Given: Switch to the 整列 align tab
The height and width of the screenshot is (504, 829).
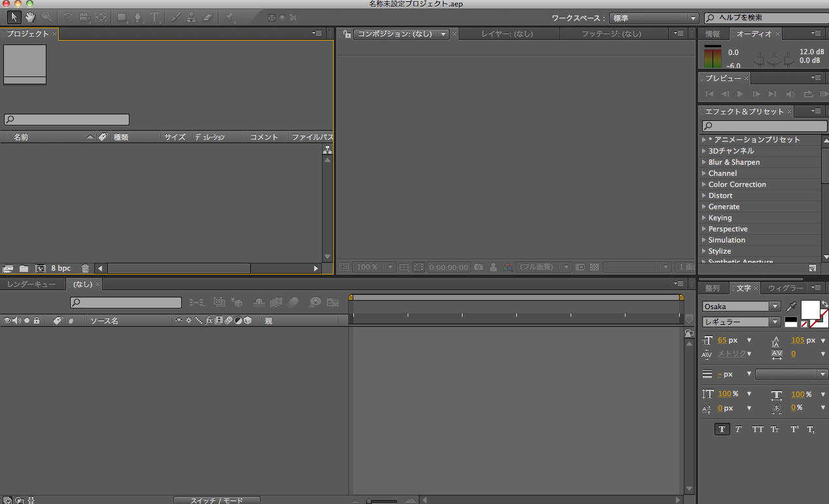Looking at the screenshot, I should tap(713, 288).
